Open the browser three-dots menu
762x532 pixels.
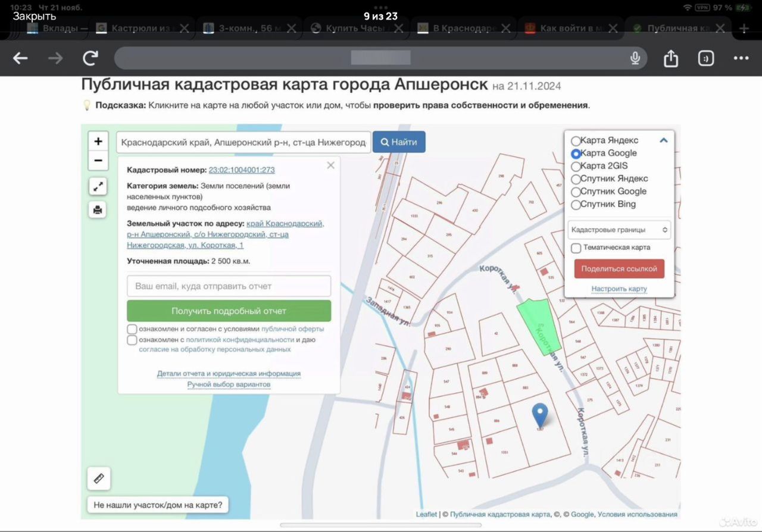pyautogui.click(x=741, y=58)
